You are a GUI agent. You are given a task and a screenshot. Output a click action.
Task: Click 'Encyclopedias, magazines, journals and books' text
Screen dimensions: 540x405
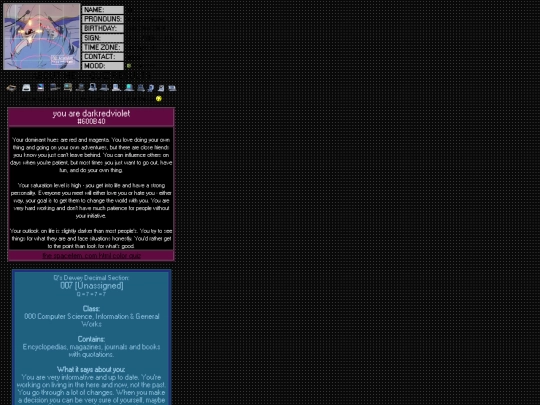click(91, 346)
